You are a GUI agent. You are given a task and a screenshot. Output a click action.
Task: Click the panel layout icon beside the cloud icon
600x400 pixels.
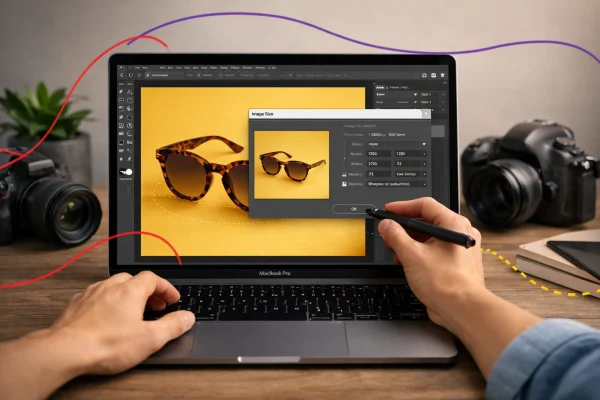pos(434,75)
